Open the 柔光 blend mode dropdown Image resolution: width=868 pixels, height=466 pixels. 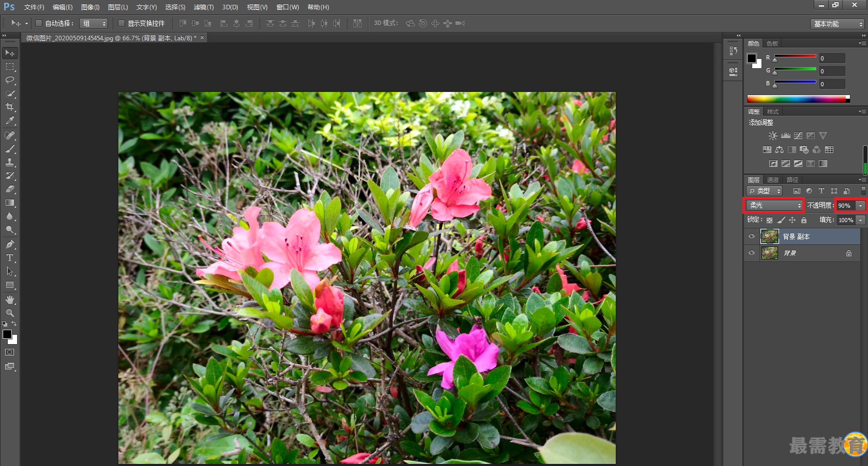click(x=774, y=206)
